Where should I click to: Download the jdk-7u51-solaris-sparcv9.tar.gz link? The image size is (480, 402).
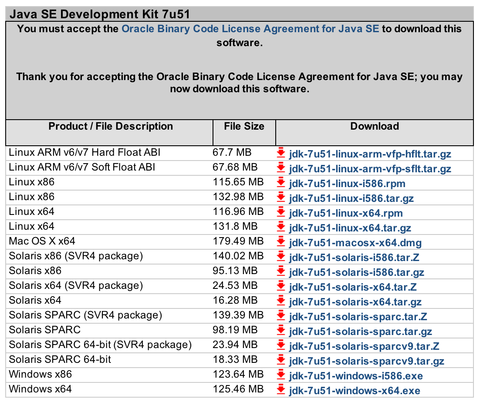point(367,361)
